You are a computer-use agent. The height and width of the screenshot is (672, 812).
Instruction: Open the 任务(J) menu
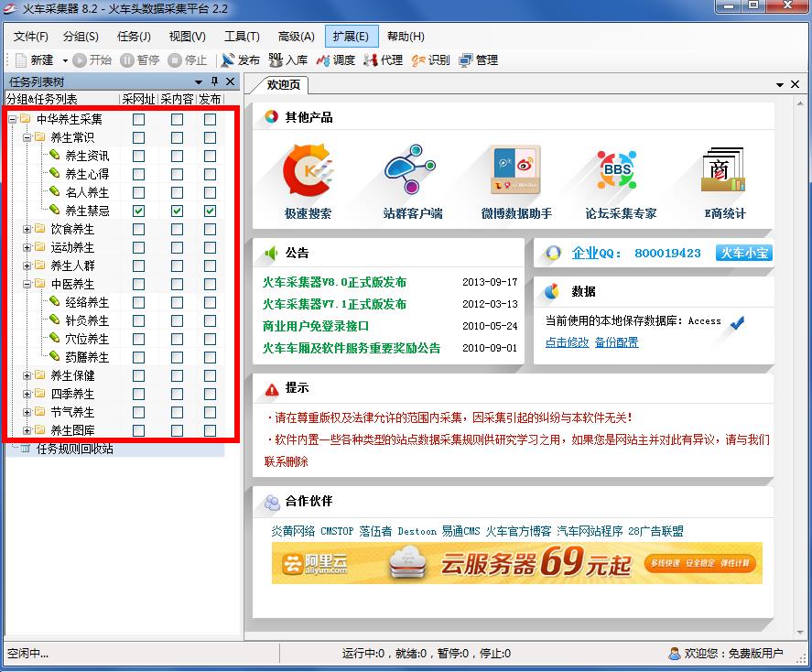point(134,37)
